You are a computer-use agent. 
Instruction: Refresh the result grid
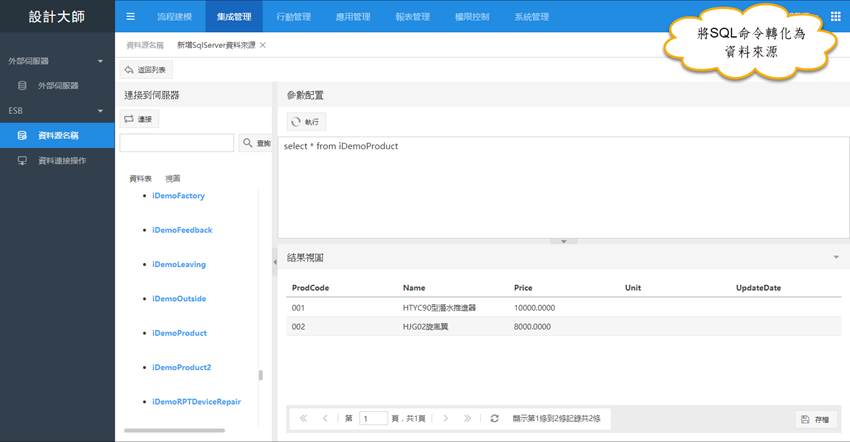pos(494,418)
